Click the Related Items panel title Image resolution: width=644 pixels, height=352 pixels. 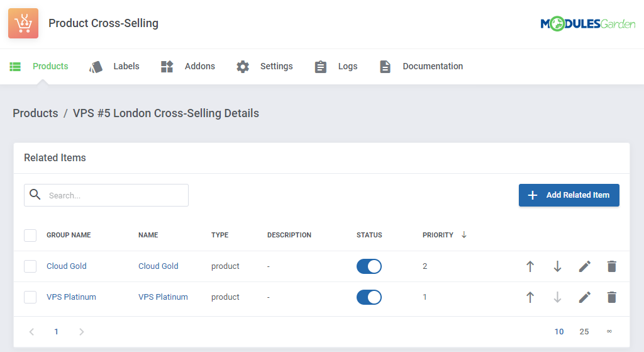click(x=55, y=158)
